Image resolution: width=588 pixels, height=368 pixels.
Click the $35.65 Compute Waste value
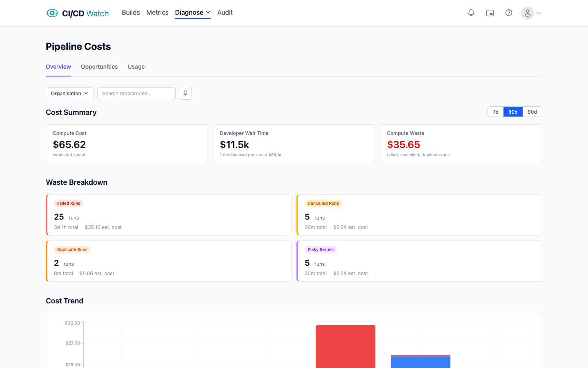[x=403, y=144]
